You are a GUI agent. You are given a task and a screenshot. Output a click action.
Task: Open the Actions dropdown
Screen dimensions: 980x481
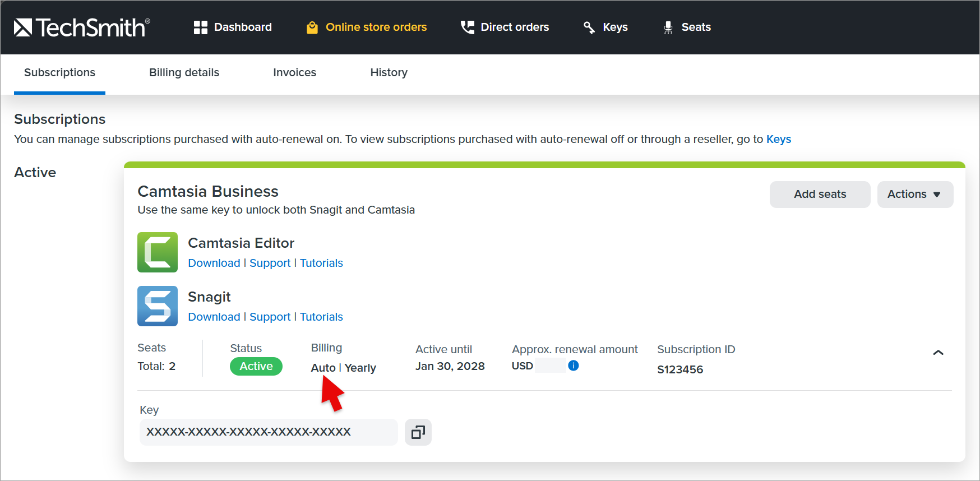click(x=915, y=195)
